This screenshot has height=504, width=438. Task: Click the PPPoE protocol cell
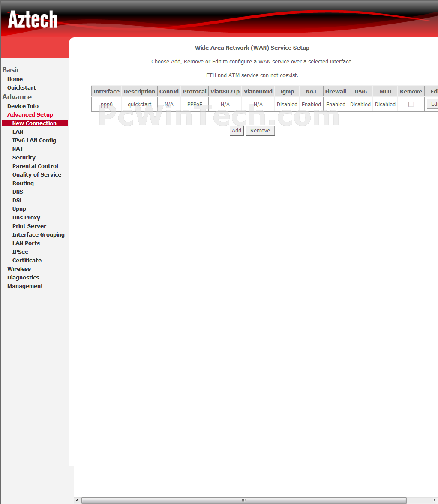tap(195, 105)
